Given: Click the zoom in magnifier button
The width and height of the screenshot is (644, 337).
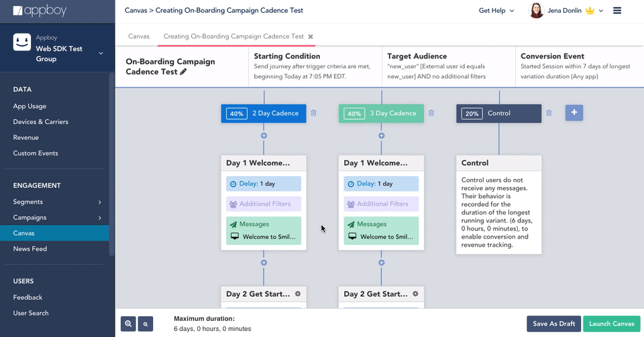Looking at the screenshot, I should 129,324.
